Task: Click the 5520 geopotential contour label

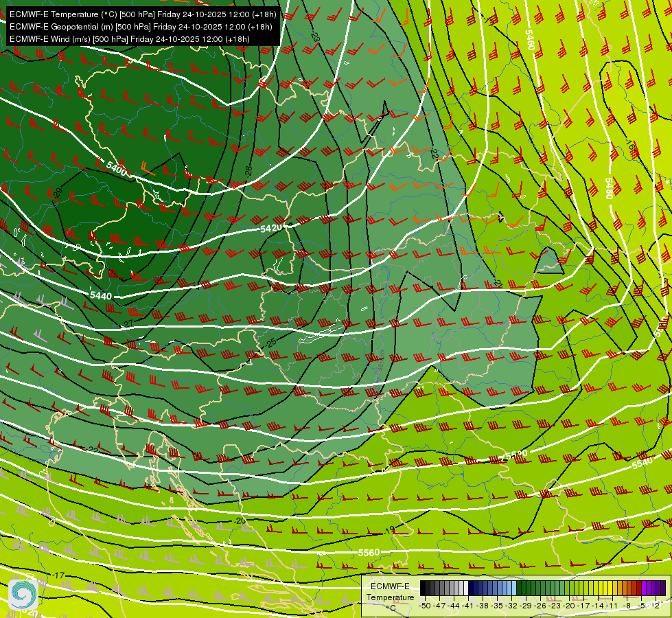Action: point(516,455)
